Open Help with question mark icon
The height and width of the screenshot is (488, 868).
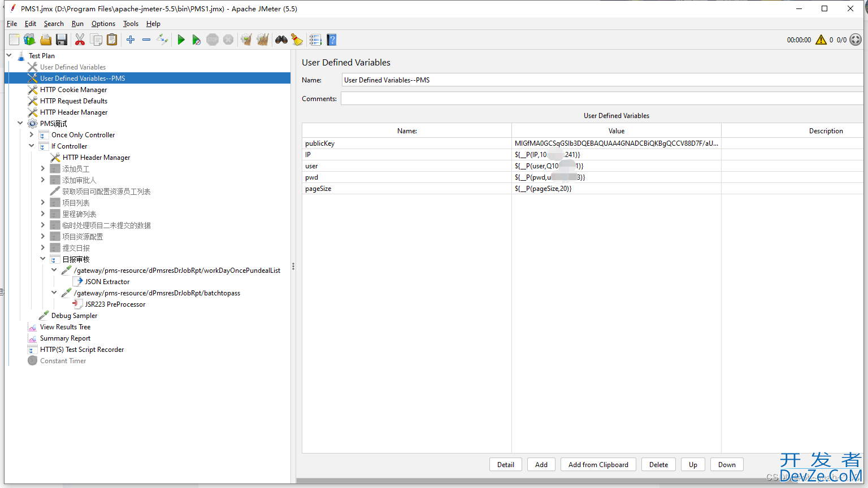332,40
